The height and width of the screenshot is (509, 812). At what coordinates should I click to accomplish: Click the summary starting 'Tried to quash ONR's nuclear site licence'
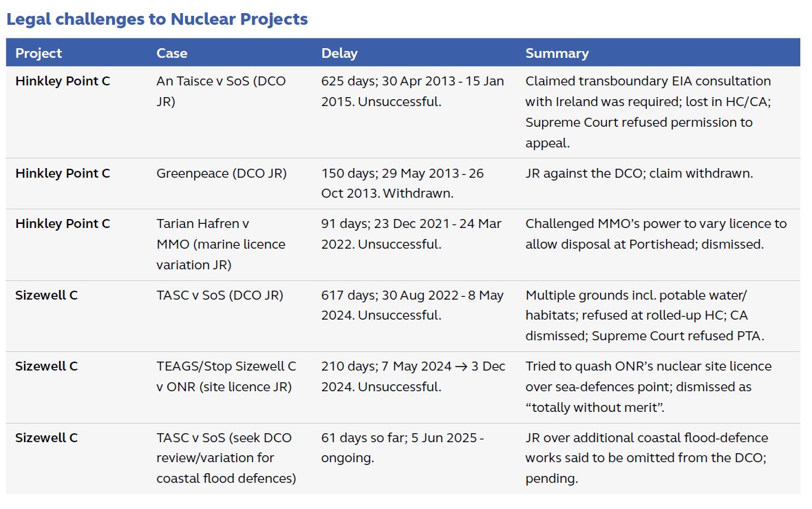[648, 387]
